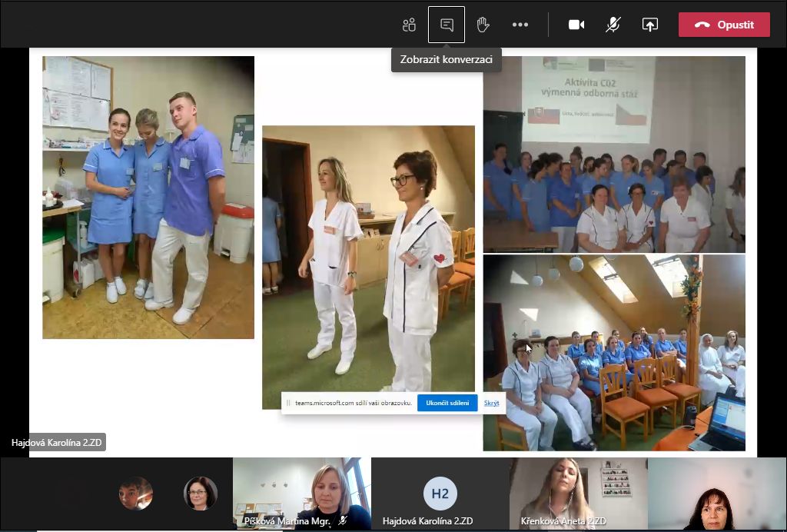
Task: Open the conversation chat panel
Action: point(447,25)
